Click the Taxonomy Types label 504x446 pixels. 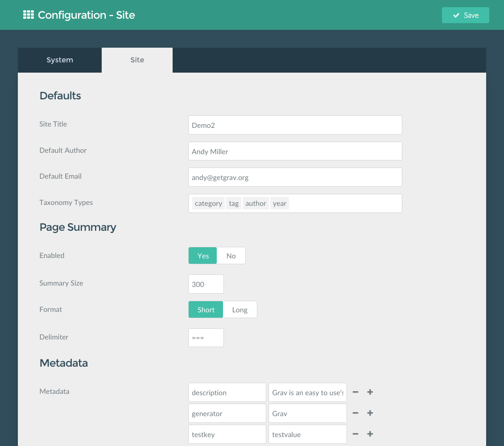(66, 203)
